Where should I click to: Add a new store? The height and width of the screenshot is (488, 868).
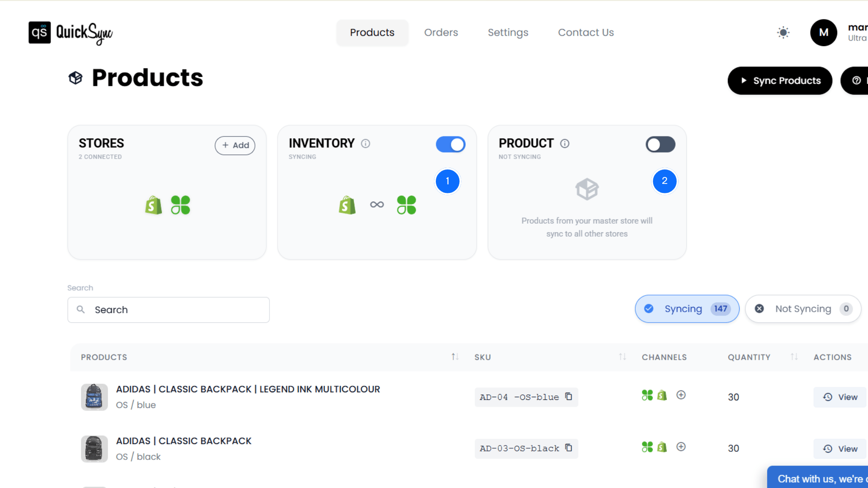coord(235,145)
